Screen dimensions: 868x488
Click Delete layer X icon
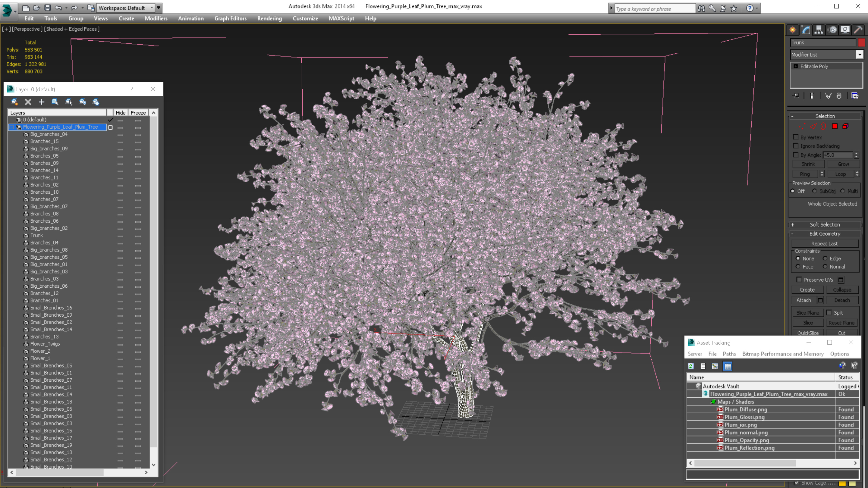click(x=28, y=102)
